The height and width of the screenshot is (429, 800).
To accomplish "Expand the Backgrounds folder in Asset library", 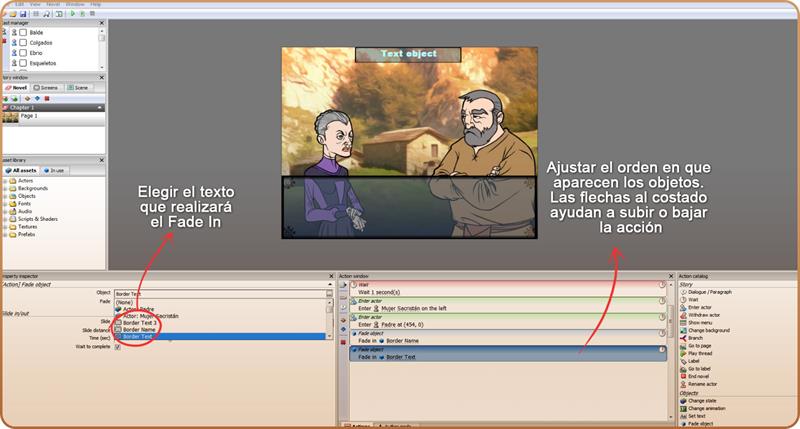I will pyautogui.click(x=5, y=189).
